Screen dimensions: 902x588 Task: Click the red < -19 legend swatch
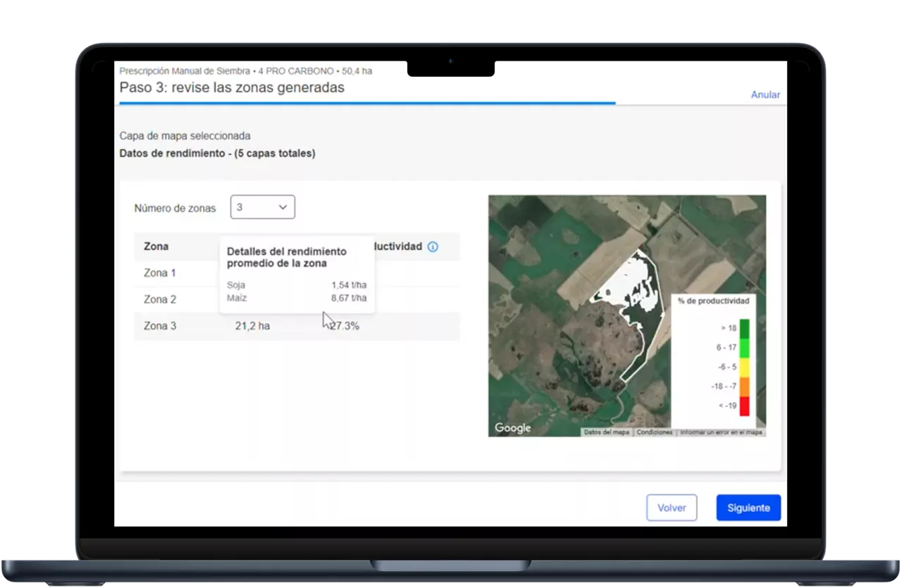(744, 406)
